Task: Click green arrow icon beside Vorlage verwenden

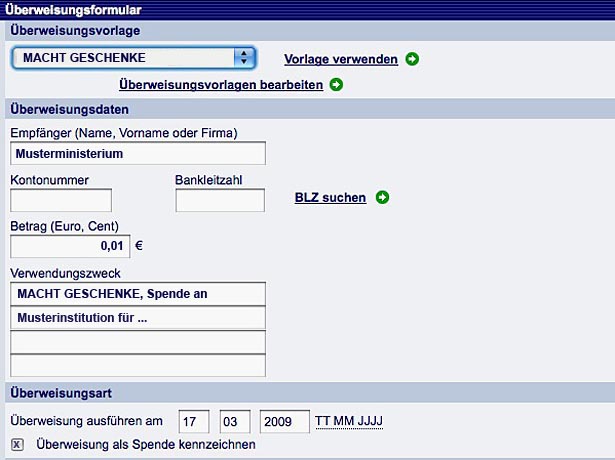Action: [x=412, y=59]
